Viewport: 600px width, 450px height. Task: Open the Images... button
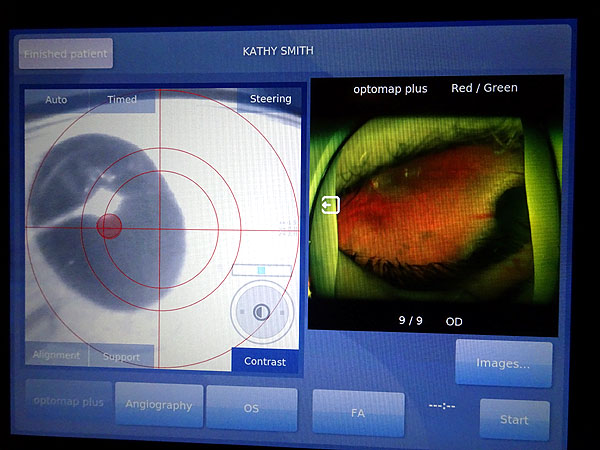click(503, 363)
